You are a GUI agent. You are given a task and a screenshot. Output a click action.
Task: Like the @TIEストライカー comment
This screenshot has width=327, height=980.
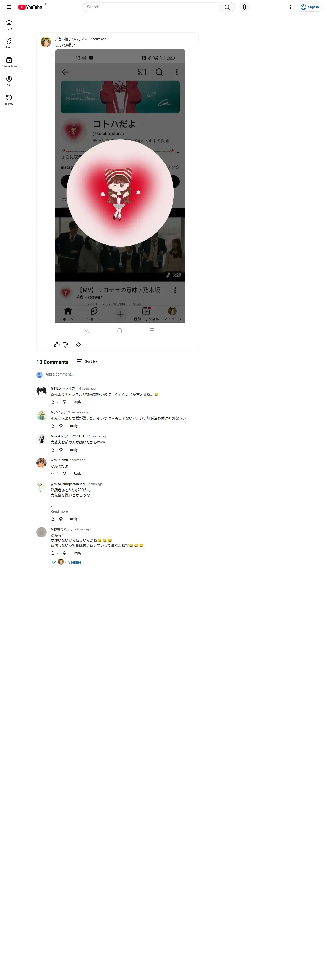[x=52, y=402]
